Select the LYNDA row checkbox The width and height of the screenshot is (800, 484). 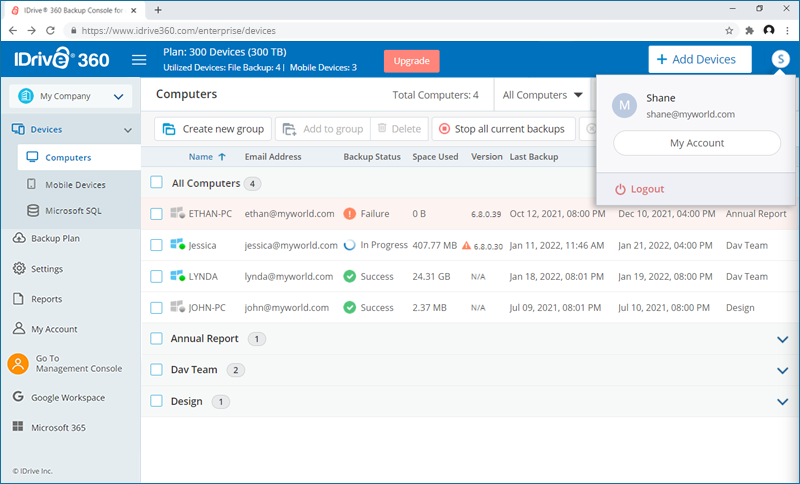coord(157,276)
